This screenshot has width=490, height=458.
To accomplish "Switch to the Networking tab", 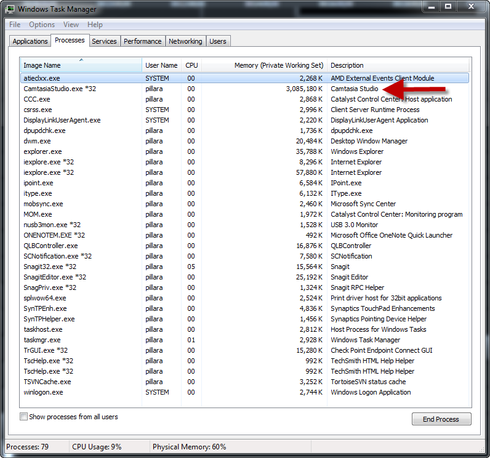I will tap(185, 41).
